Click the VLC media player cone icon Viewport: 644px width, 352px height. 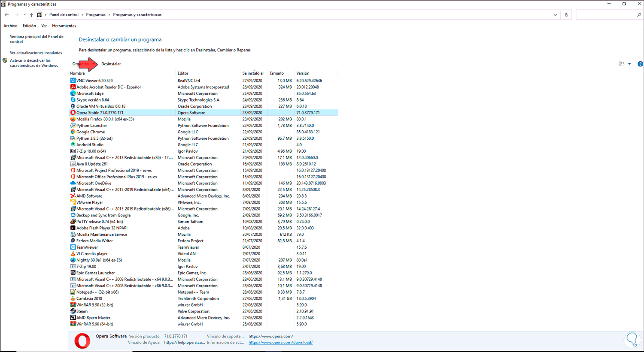coord(73,254)
